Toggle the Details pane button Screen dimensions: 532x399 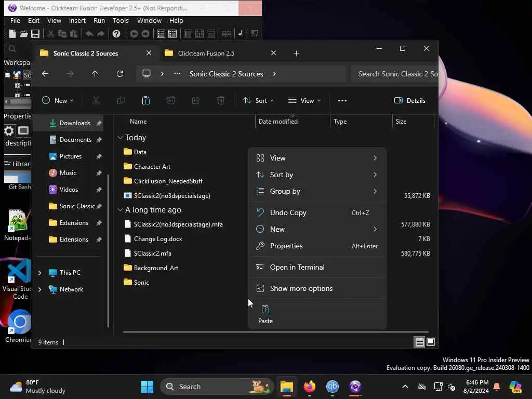[409, 100]
